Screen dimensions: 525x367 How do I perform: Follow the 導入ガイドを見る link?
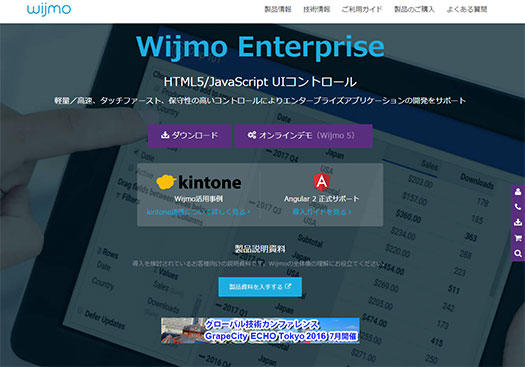point(322,212)
